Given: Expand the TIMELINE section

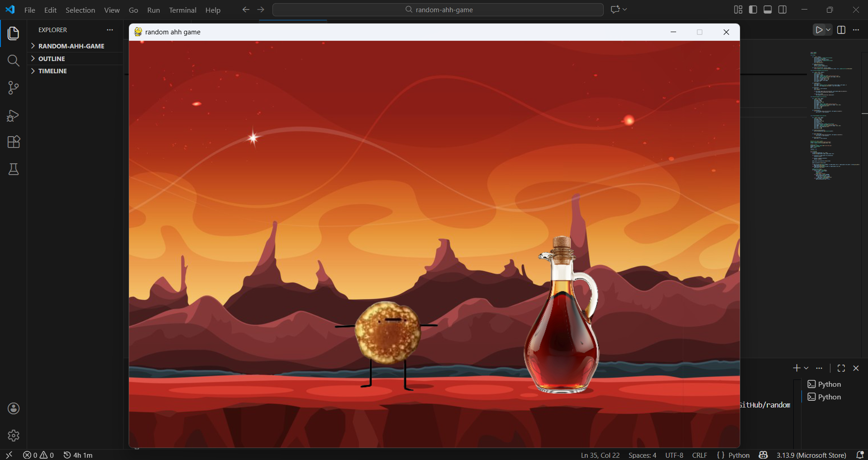Looking at the screenshot, I should [x=52, y=71].
